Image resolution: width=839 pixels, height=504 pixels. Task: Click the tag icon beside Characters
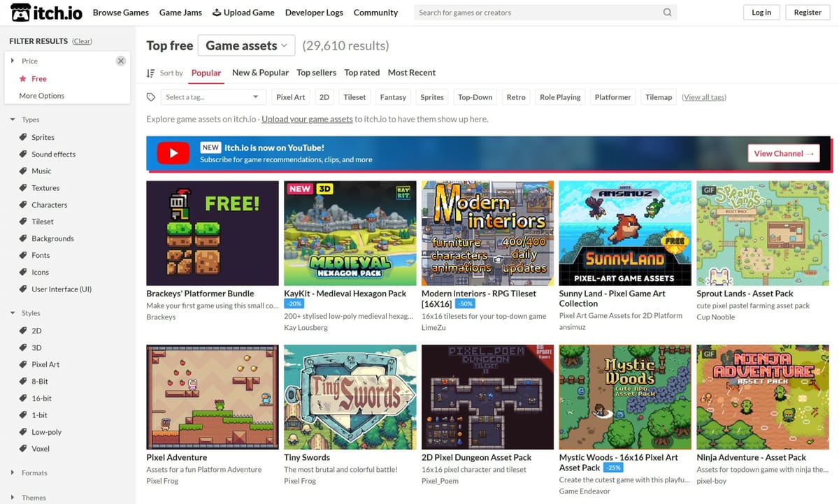coord(23,205)
